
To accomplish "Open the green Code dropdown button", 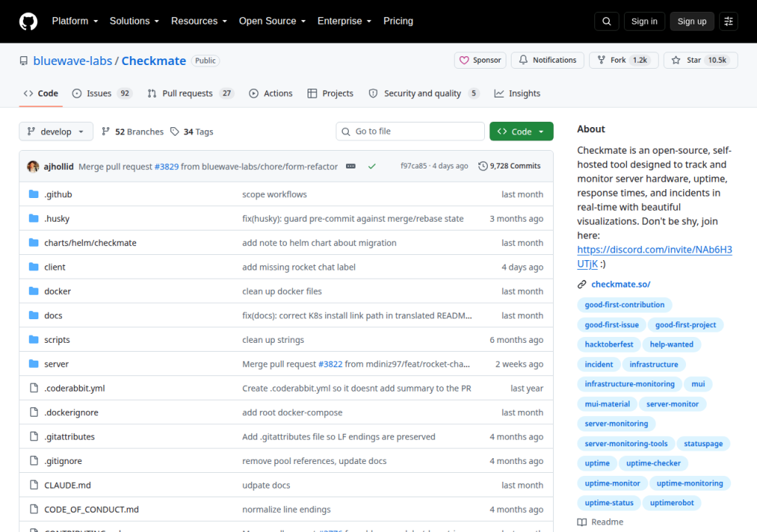I will 521,132.
